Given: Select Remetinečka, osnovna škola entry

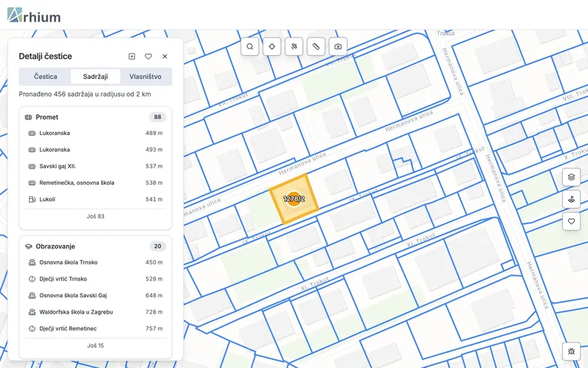Looking at the screenshot, I should pyautogui.click(x=95, y=183).
